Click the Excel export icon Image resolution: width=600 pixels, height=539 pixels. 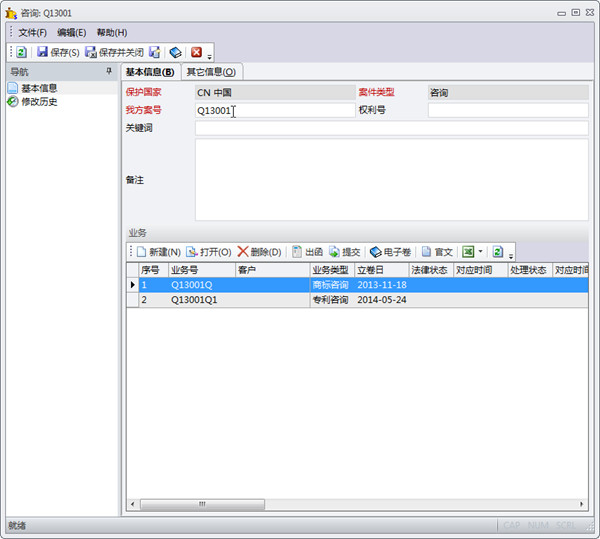pos(468,252)
